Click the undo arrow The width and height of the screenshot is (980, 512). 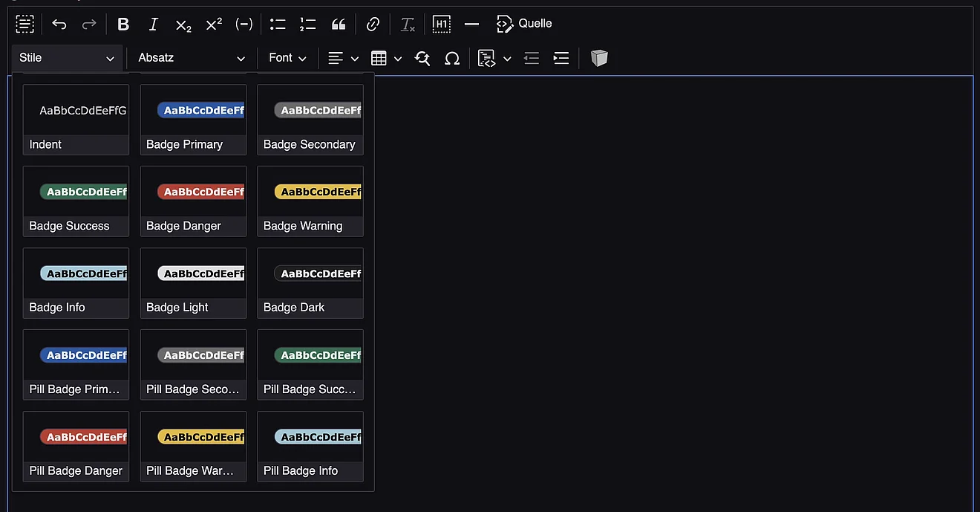coord(59,25)
